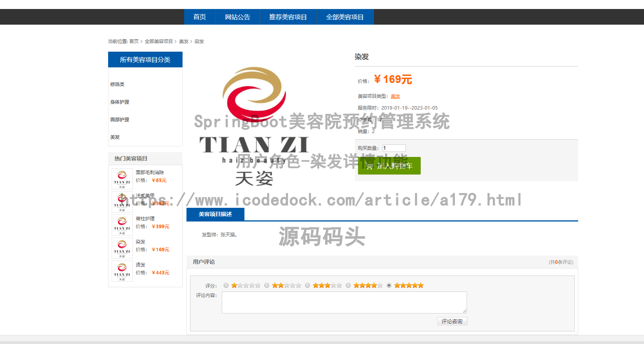Image resolution: width=644 pixels, height=344 pixels.
Task: Click the 美发 type link beside 美容项目类型
Action: (395, 96)
